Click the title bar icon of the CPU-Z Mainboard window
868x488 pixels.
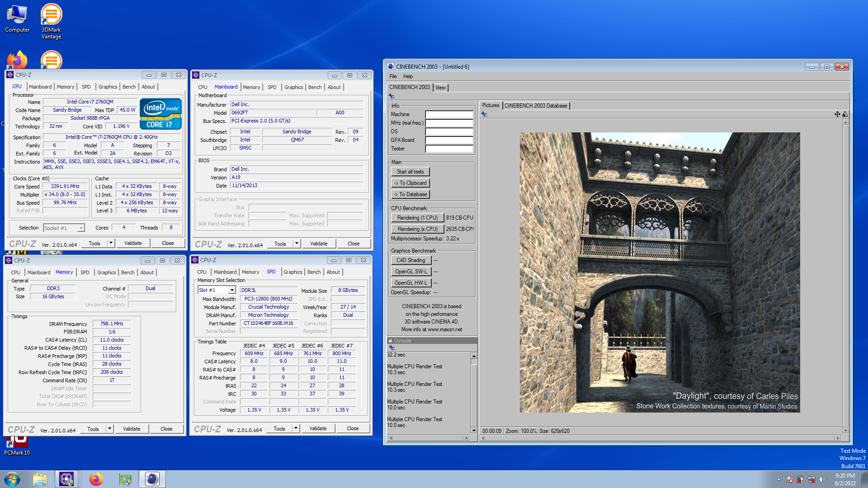(x=196, y=75)
